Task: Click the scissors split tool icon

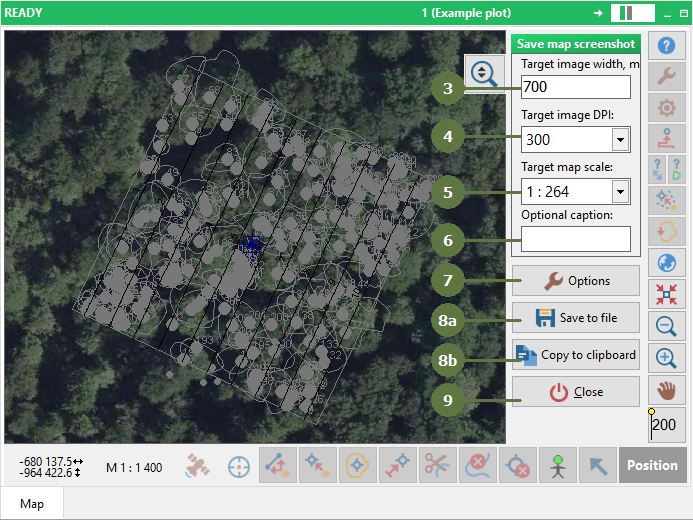Action: 438,466
